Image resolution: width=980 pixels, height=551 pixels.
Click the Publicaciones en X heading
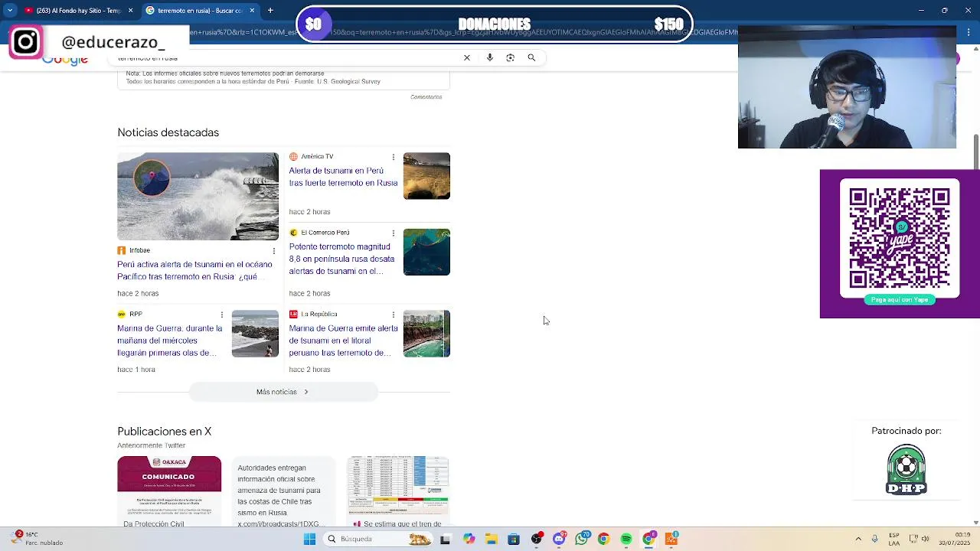[165, 432]
